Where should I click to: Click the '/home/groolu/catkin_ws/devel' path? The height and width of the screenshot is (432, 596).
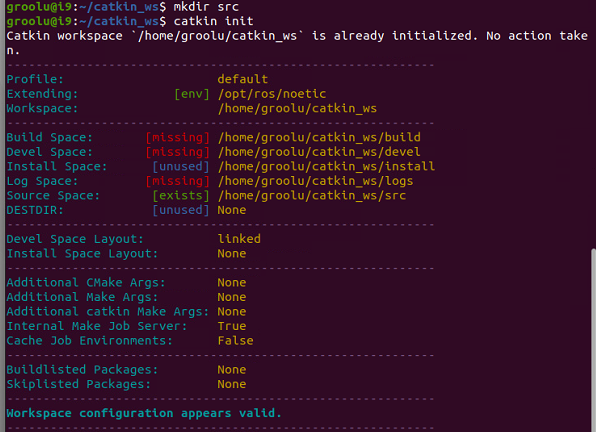(x=319, y=152)
